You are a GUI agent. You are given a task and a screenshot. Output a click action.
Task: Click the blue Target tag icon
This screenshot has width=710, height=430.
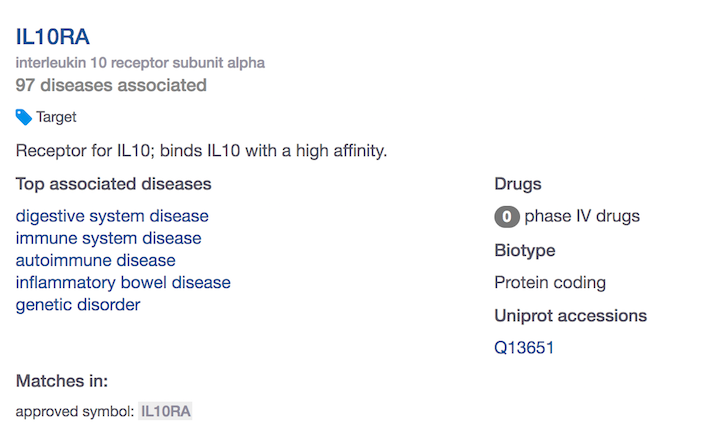click(24, 117)
